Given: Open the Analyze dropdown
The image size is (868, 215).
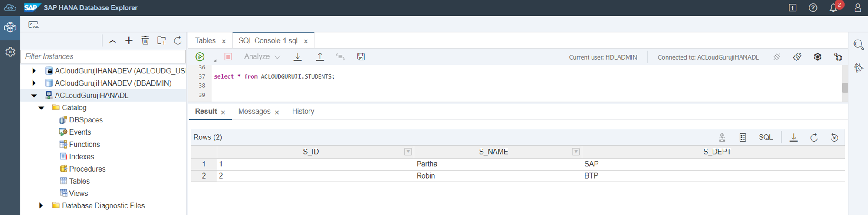Looking at the screenshot, I should coord(262,57).
